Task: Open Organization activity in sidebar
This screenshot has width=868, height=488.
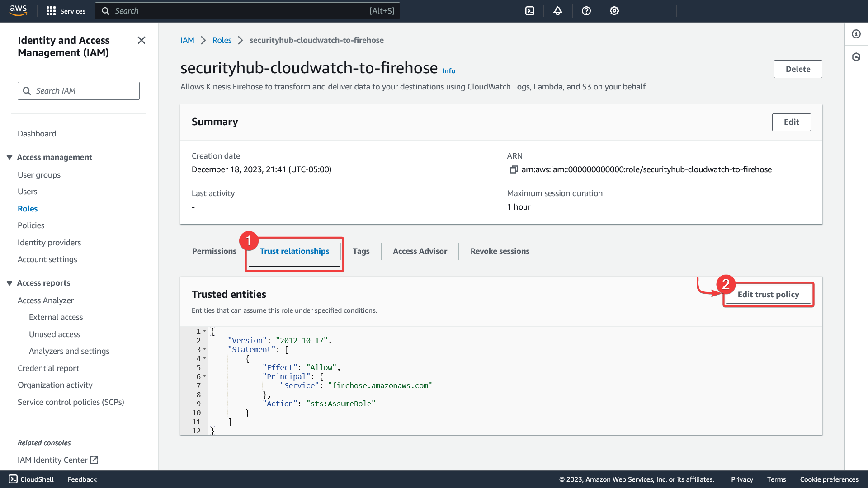Action: [x=55, y=385]
